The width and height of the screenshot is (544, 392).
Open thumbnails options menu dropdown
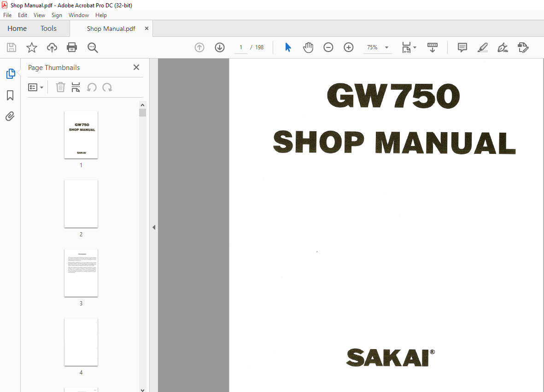click(36, 88)
